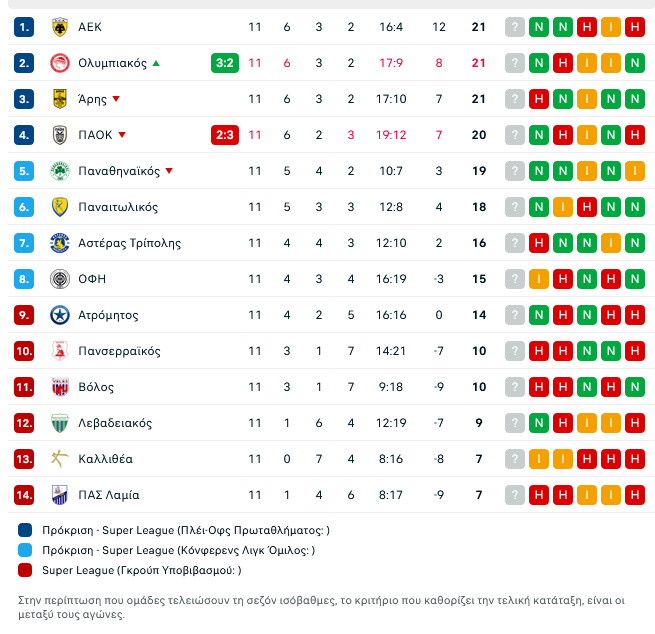
Task: Click the ΑΕΚ team crest icon
Action: [x=60, y=27]
